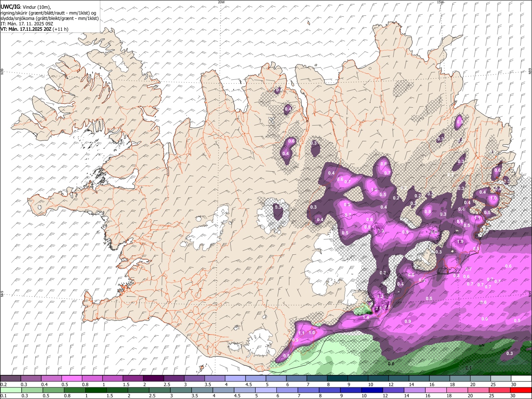The image size is (532, 399).
Task: Pick the light violet 14 swatch in bottom legend row
Action: coord(414,390)
